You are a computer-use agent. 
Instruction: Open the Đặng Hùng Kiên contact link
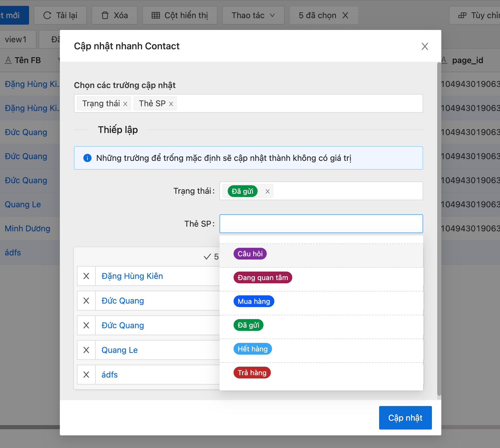[132, 276]
